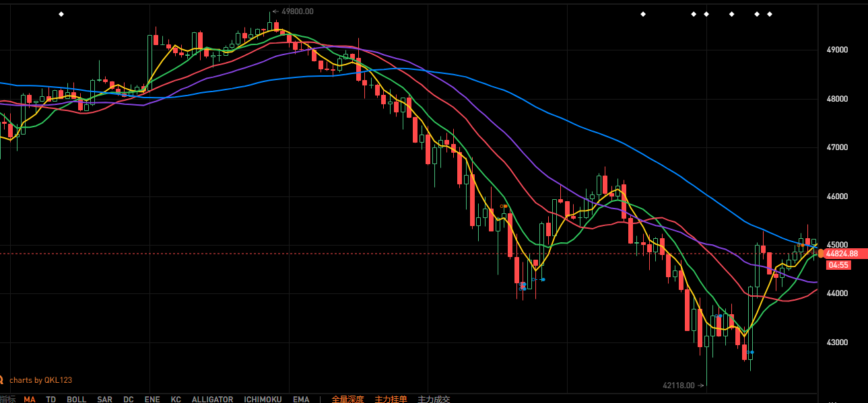This screenshot has width=868, height=403.
Task: Open the charts by QKL123 link
Action: [x=40, y=380]
